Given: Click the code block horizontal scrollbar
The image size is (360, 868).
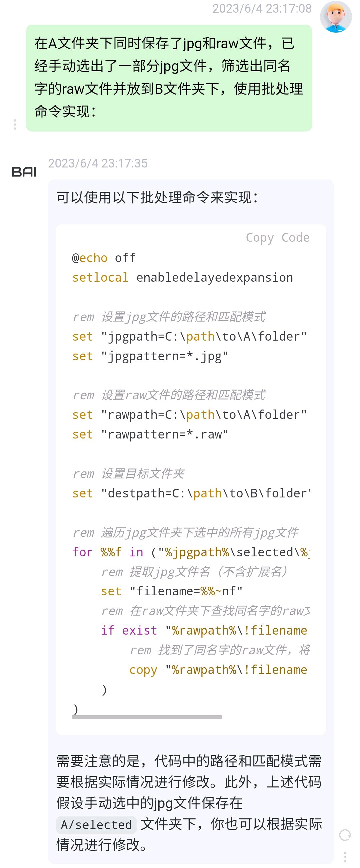Looking at the screenshot, I should [x=147, y=717].
